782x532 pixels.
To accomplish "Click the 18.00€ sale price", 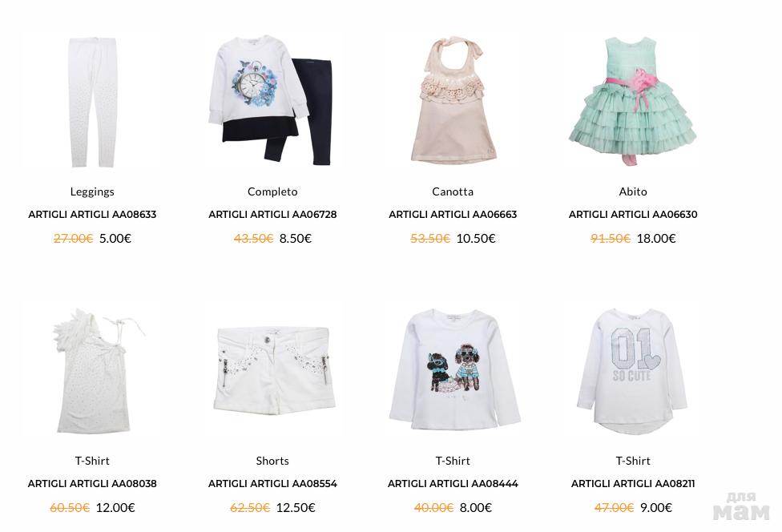I will (656, 238).
